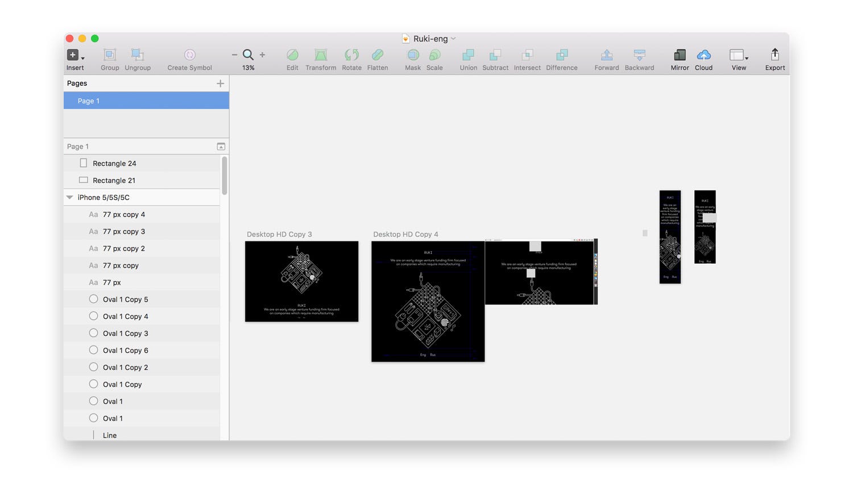Click the layer list scrollbar
This screenshot has height=504, width=853.
(224, 176)
